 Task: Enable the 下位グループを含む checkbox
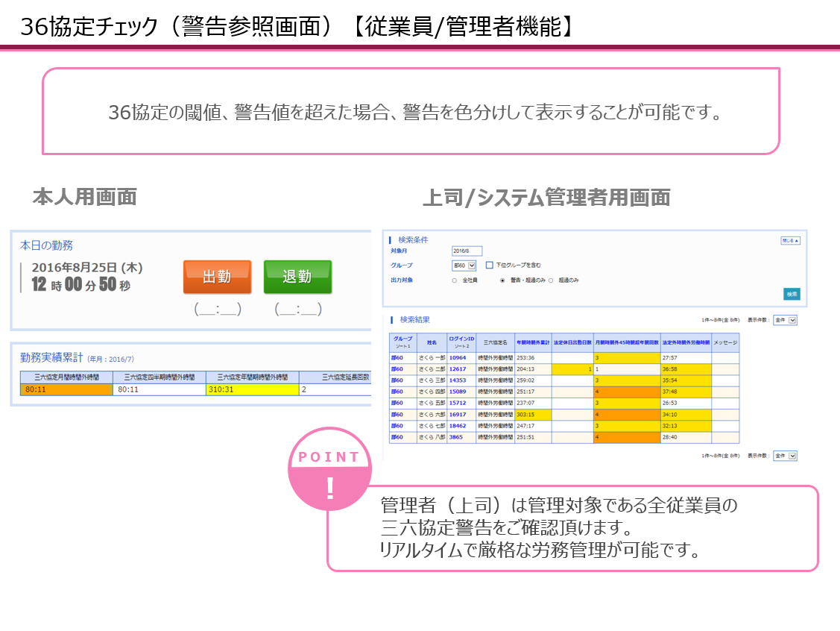(x=489, y=265)
